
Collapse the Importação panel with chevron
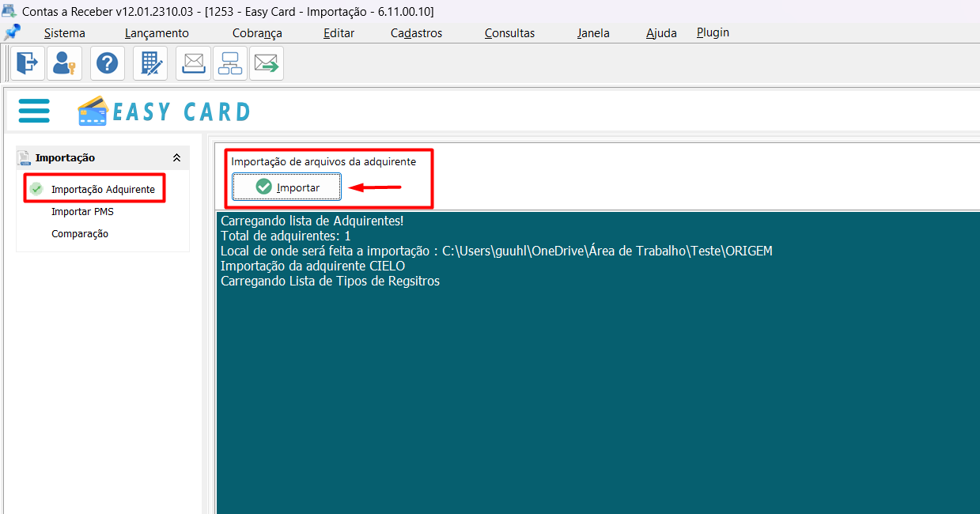[x=176, y=158]
